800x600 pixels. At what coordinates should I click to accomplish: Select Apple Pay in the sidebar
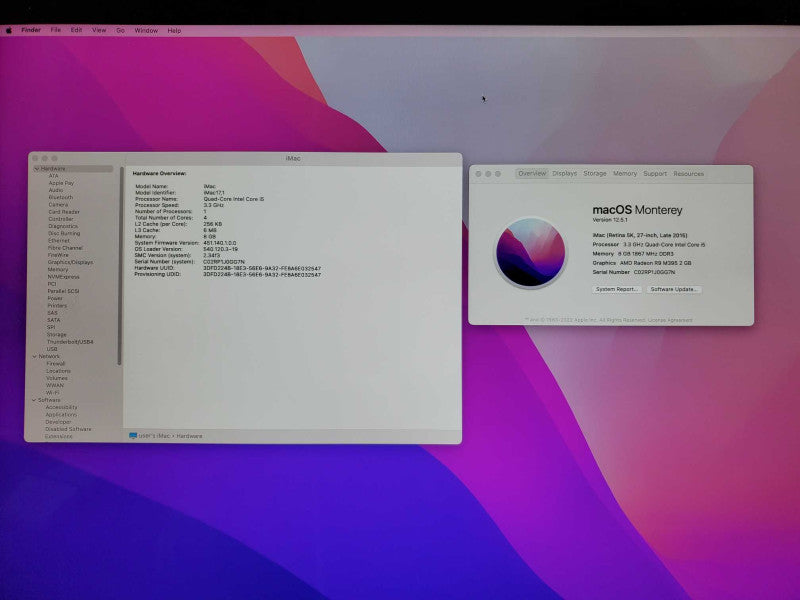[x=61, y=183]
